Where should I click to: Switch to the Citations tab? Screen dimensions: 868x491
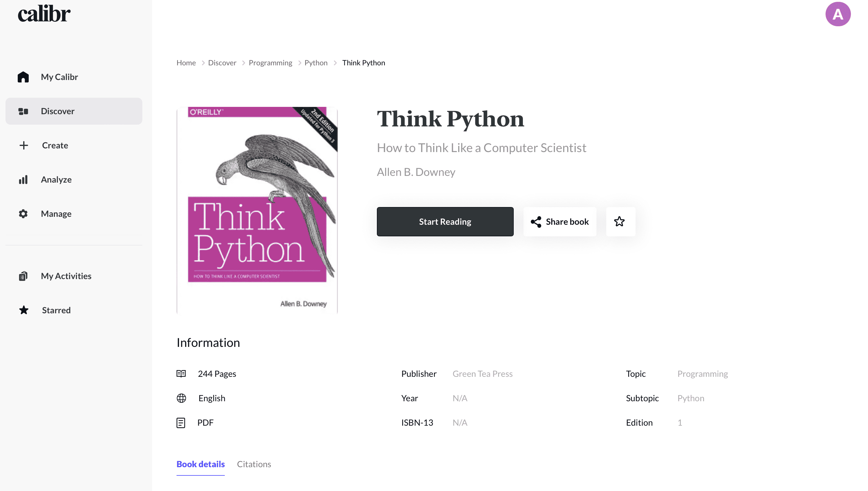(254, 464)
